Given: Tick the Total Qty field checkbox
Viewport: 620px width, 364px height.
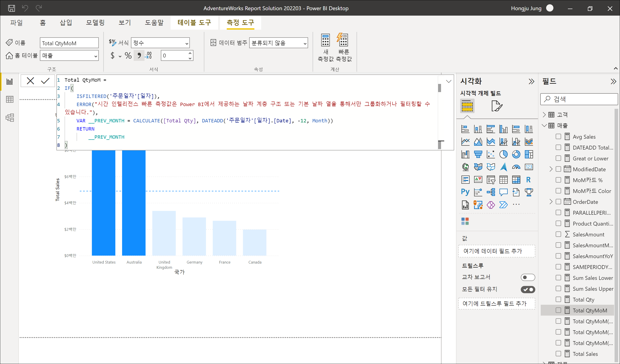Looking at the screenshot, I should coord(558,299).
